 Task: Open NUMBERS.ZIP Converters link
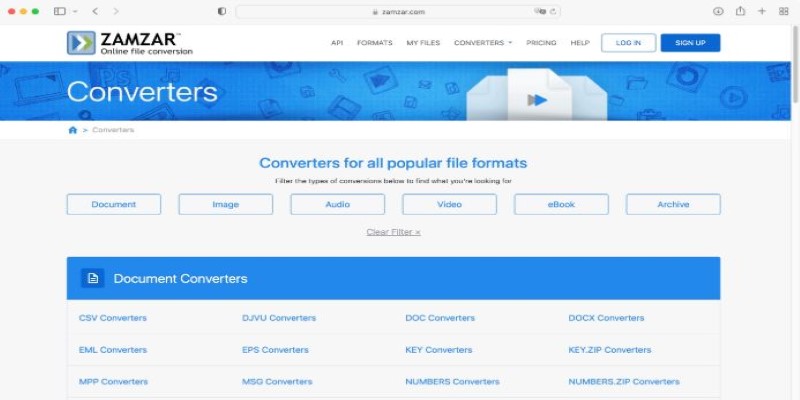click(624, 382)
